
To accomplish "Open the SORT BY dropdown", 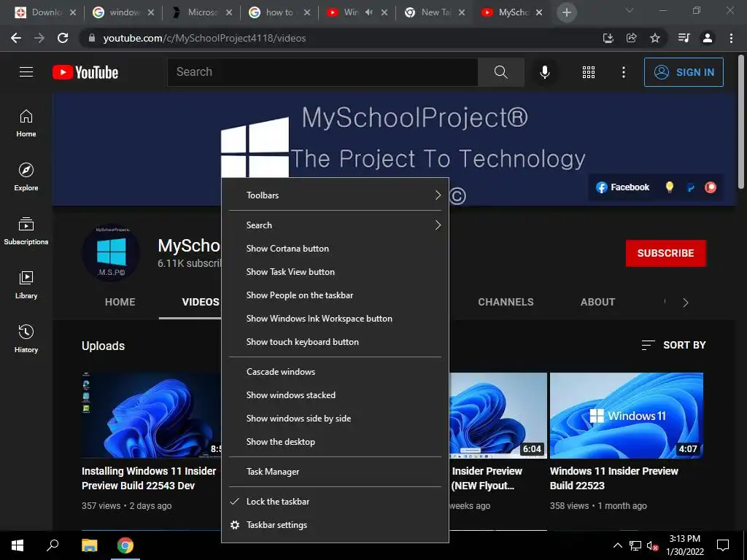I will coord(673,345).
